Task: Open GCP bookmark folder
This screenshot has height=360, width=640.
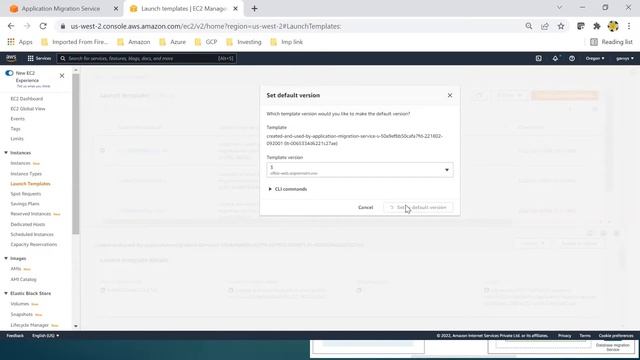Action: tap(206, 42)
